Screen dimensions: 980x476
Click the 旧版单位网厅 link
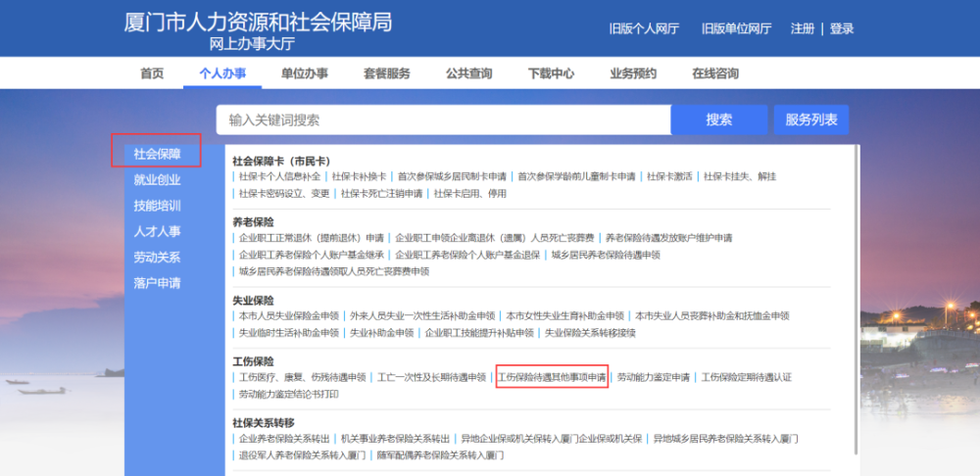point(736,28)
